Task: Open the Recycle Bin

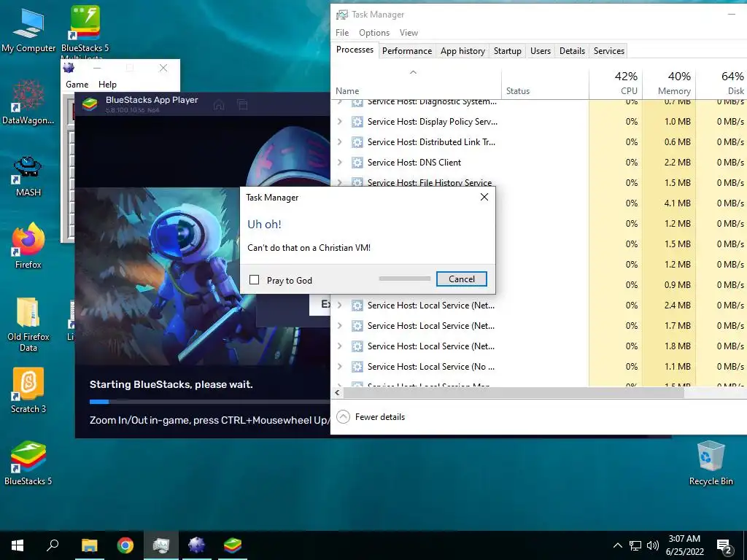Action: [711, 463]
